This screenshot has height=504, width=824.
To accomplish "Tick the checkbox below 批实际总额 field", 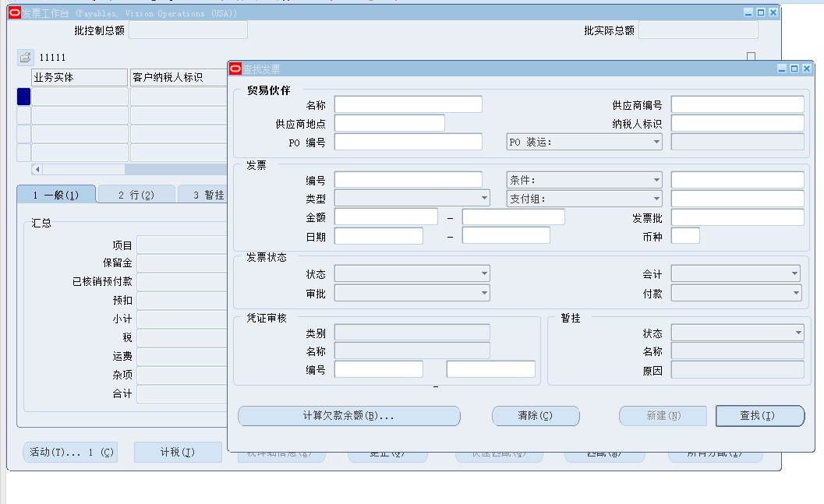I will [751, 56].
